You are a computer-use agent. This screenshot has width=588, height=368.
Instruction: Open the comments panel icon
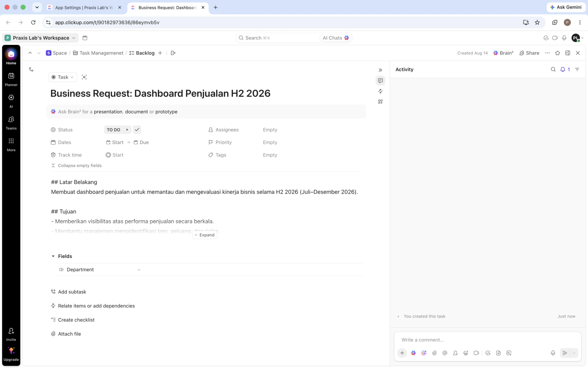[x=380, y=81]
